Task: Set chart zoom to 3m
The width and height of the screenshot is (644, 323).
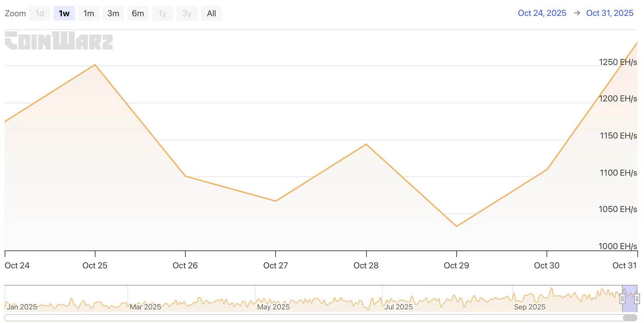Action: [113, 14]
